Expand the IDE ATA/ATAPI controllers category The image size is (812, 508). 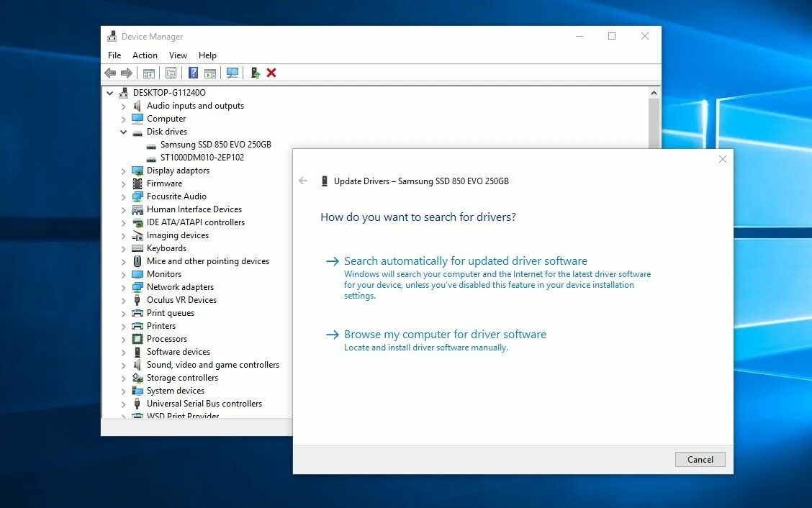[123, 222]
